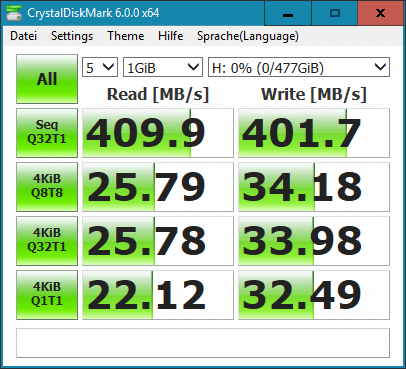Select the 4KiB Q1T1 write result 32.49
The width and height of the screenshot is (406, 369).
coord(314,295)
